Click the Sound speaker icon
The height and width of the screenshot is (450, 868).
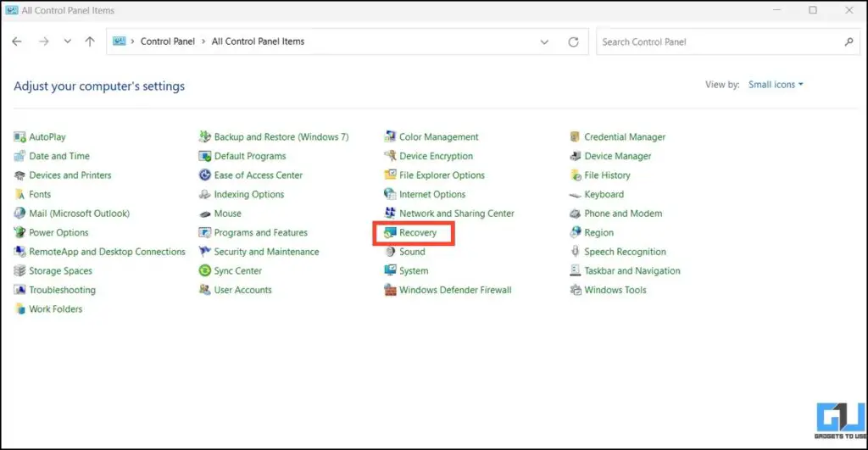[x=390, y=253]
